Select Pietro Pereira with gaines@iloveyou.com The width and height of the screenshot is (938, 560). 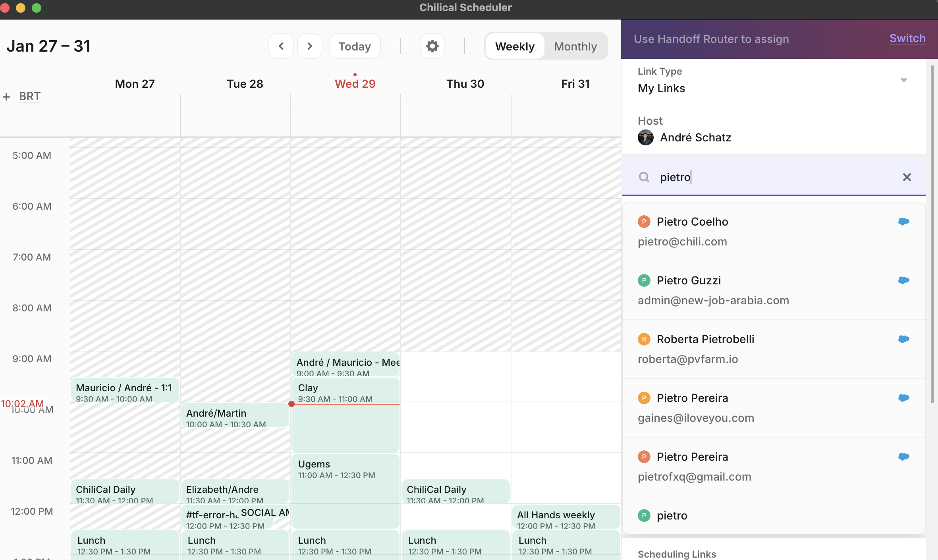coord(774,408)
